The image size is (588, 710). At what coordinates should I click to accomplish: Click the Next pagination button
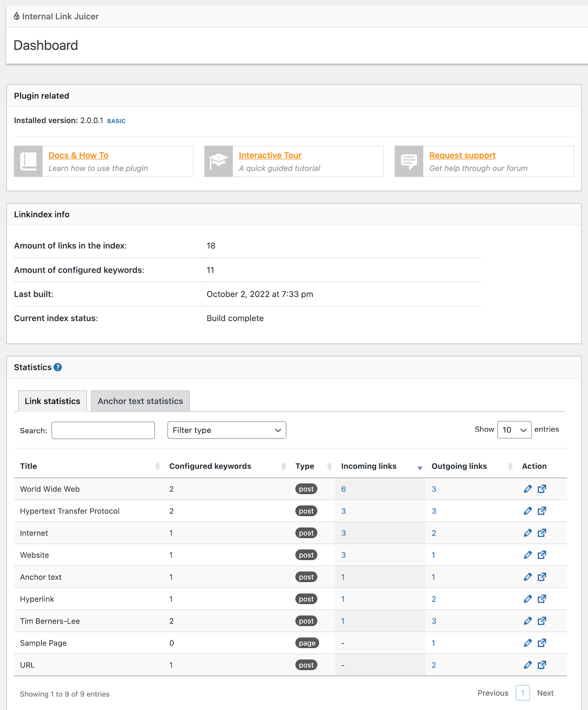pyautogui.click(x=545, y=693)
